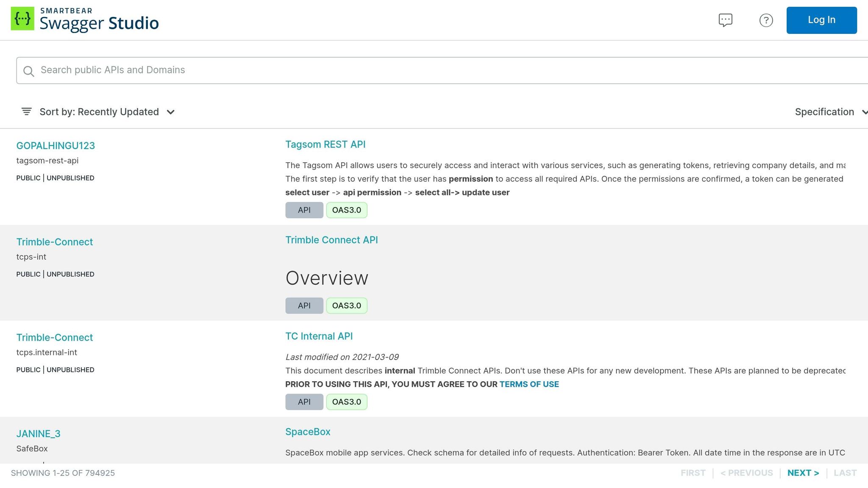Click Last modified on 2021-03-09 text
Screen dimensions: 868x488
pyautogui.click(x=342, y=357)
